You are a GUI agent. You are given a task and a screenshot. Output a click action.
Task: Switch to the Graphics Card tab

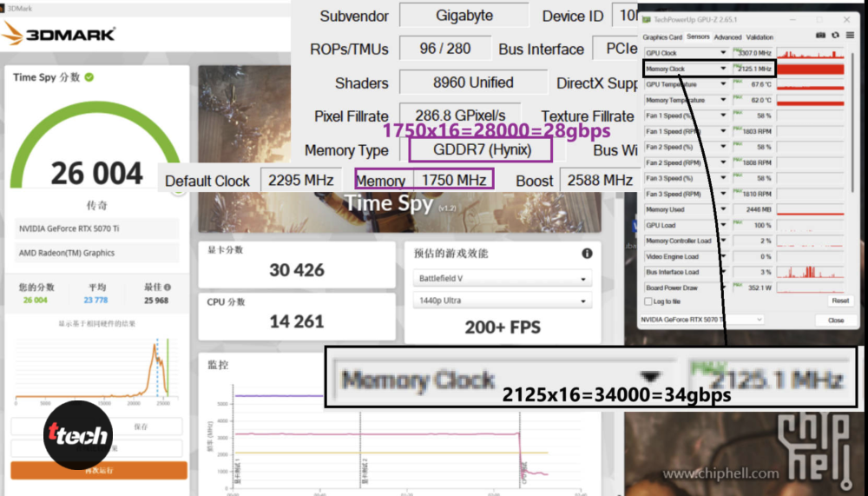(x=662, y=37)
